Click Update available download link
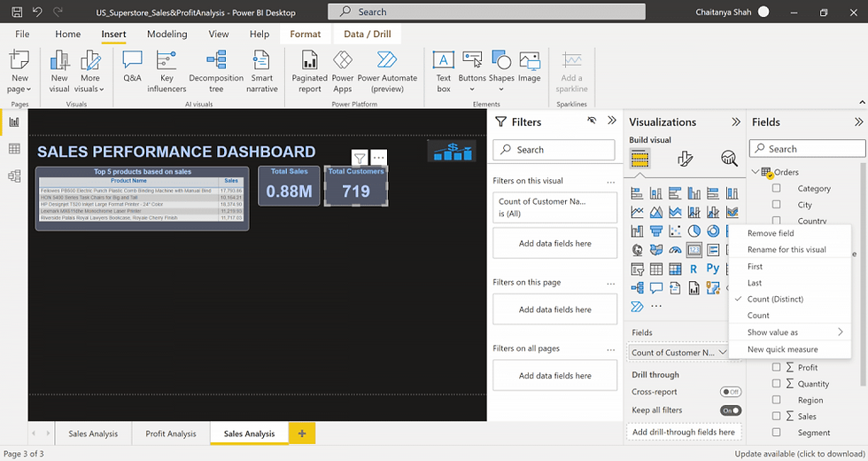The width and height of the screenshot is (868, 461). point(799,454)
